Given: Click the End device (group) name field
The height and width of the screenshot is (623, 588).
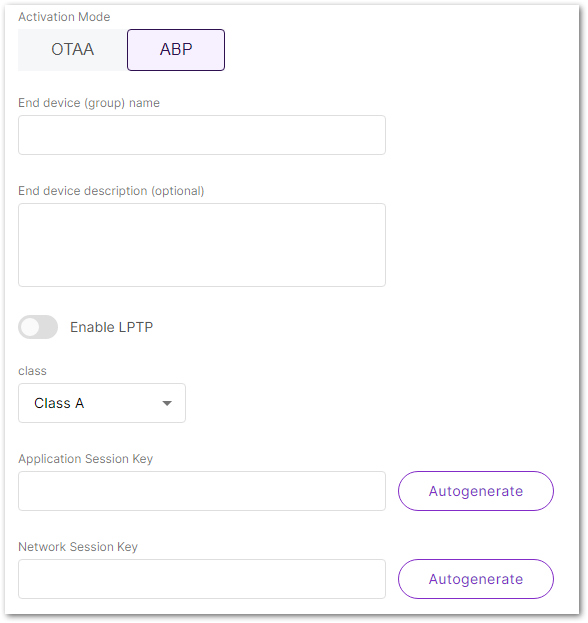Looking at the screenshot, I should pos(202,135).
